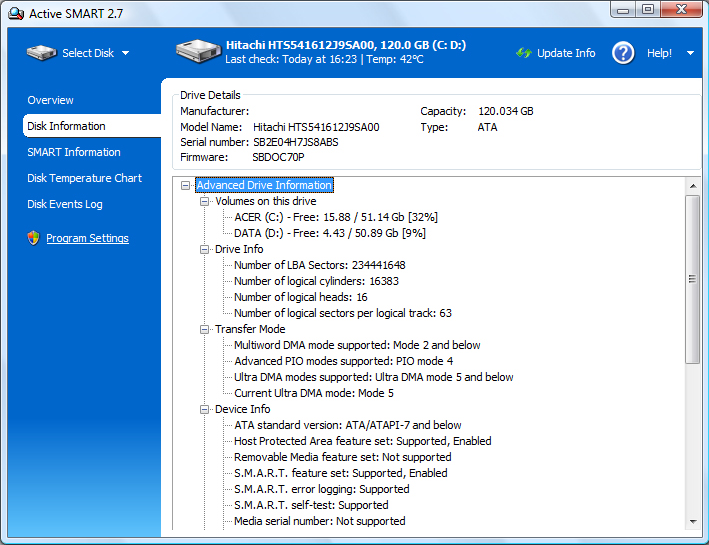The height and width of the screenshot is (545, 709).
Task: Collapse Volumes on this drive node
Action: pos(204,201)
